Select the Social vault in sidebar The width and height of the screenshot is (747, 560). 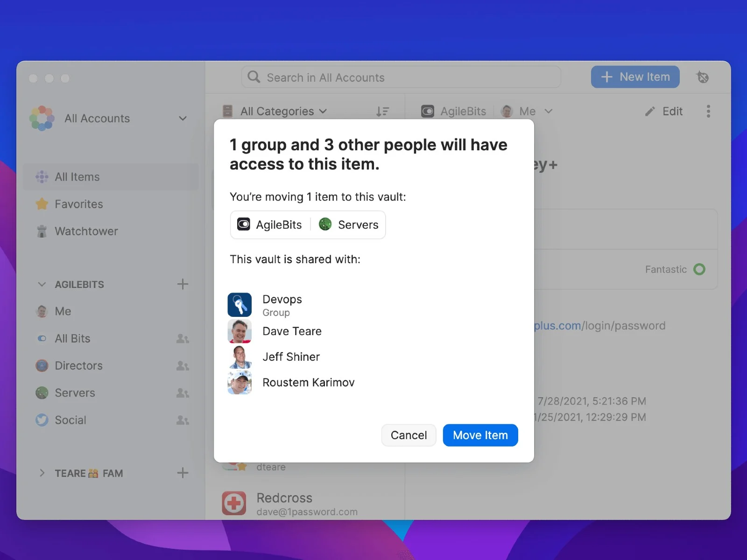[x=70, y=420]
